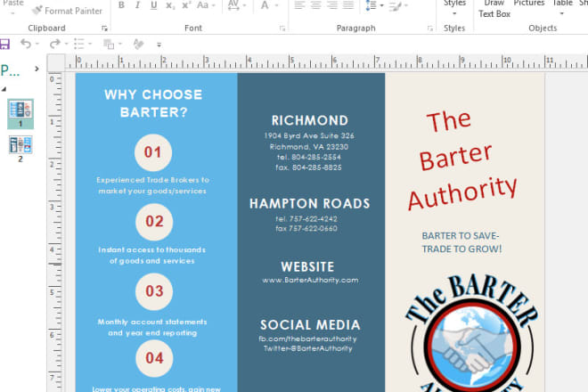Image resolution: width=588 pixels, height=392 pixels.
Task: Open Customize Quick Access Toolbar dropdown
Action: point(159,45)
